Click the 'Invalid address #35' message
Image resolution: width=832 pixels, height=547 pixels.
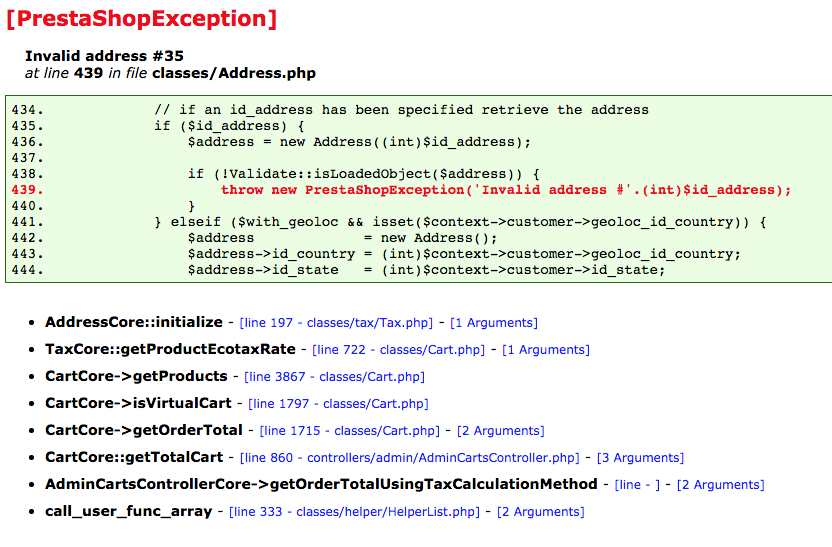coord(104,56)
